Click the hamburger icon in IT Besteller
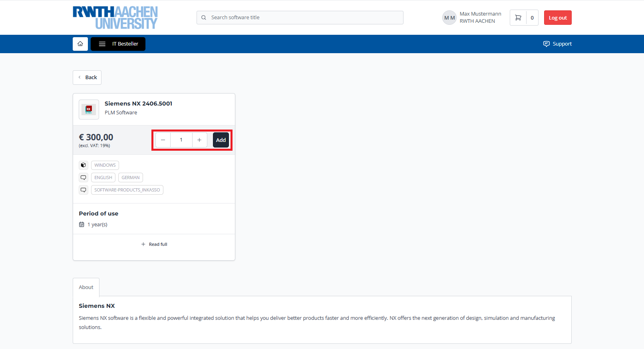 coord(102,44)
